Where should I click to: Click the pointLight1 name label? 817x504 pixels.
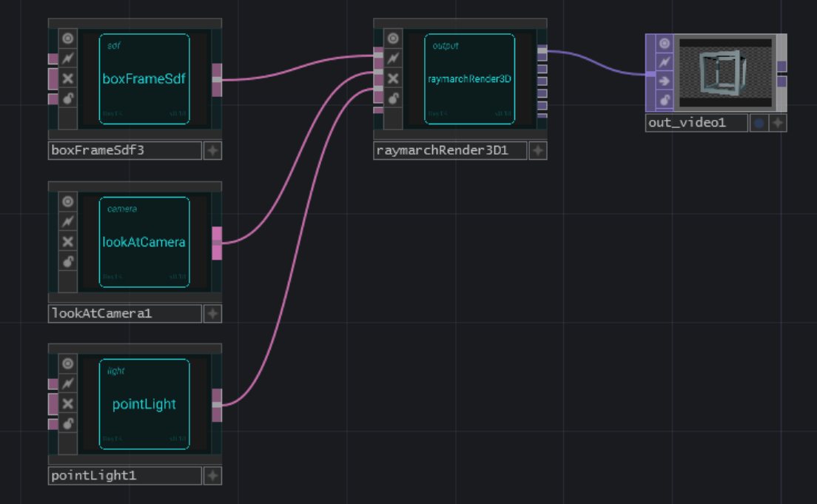pyautogui.click(x=125, y=476)
